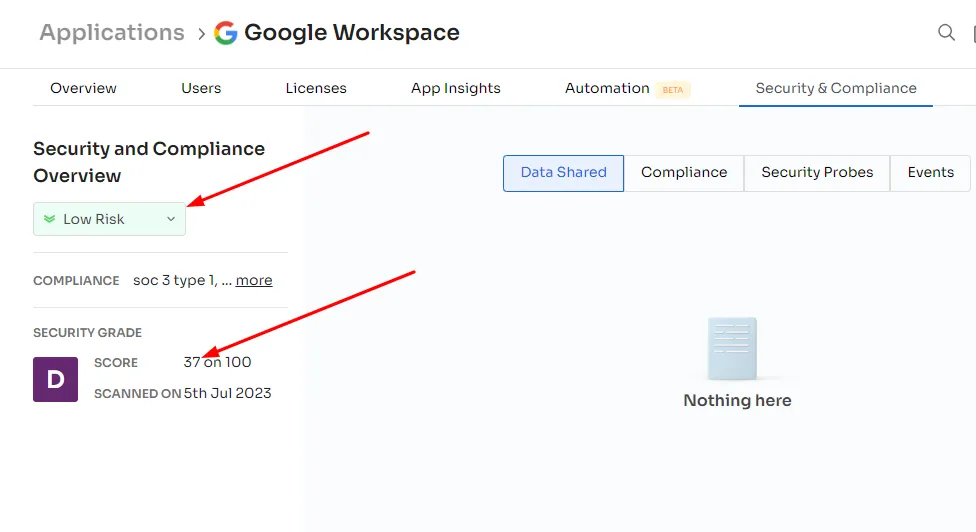Select the Data Shared button
The width and height of the screenshot is (976, 532).
pyautogui.click(x=563, y=173)
